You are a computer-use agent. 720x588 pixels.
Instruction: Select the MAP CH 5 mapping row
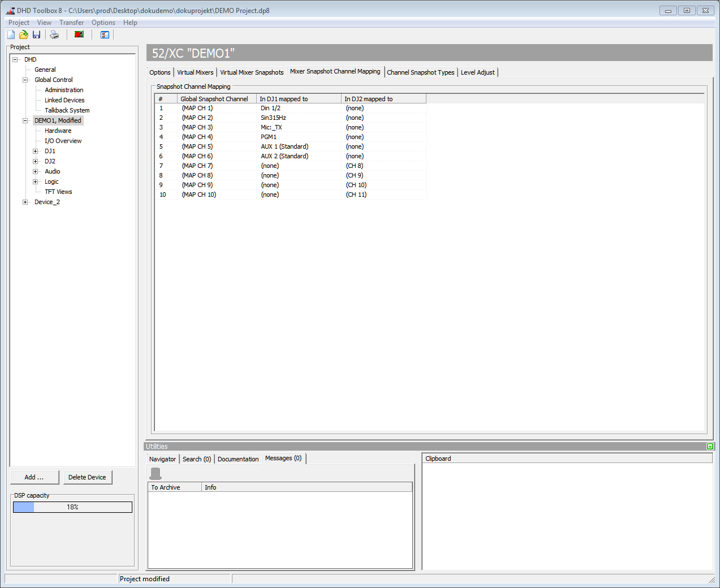click(197, 146)
